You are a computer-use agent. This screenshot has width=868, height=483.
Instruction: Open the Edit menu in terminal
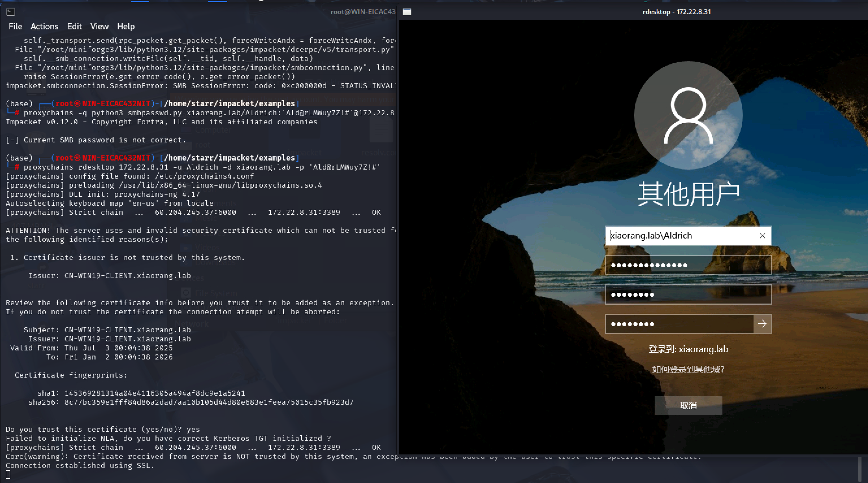tap(74, 27)
